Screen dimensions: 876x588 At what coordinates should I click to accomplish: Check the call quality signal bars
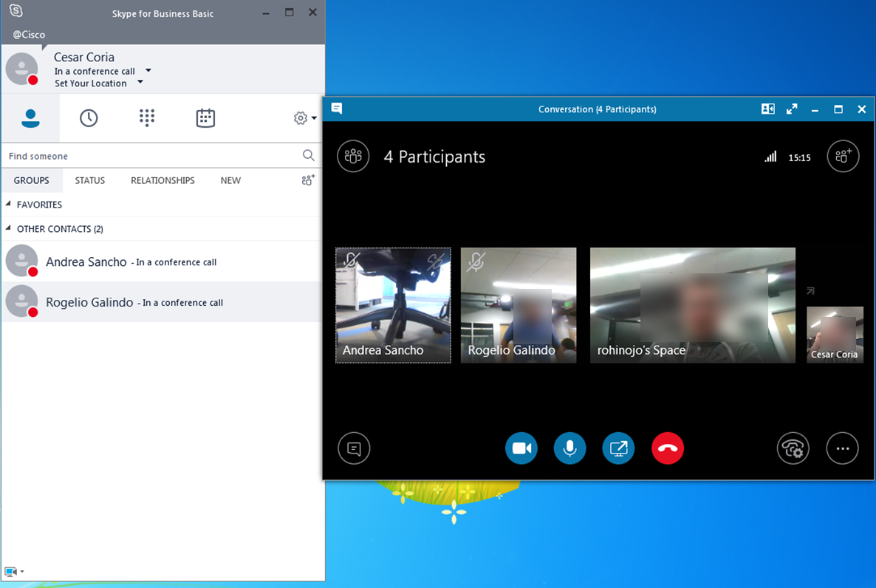(770, 157)
